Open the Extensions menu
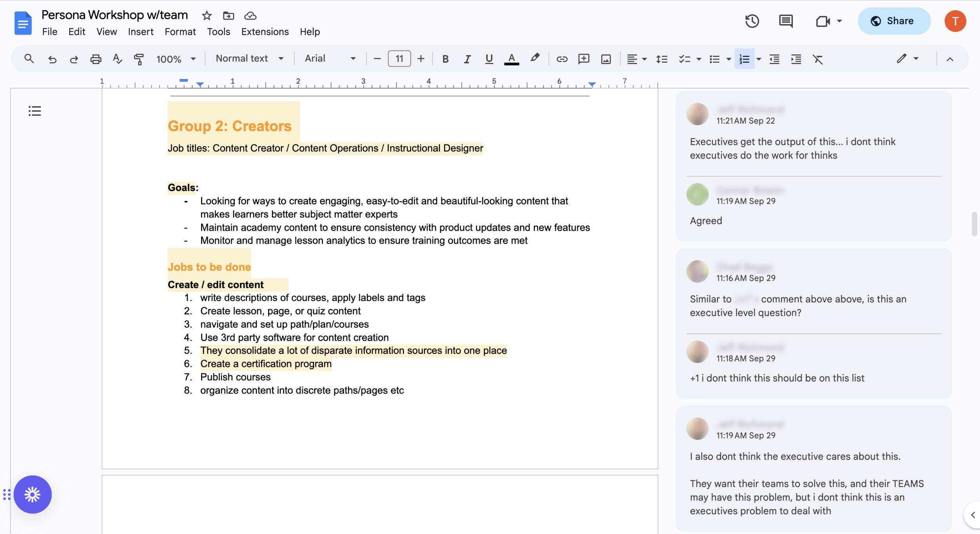 tap(265, 32)
